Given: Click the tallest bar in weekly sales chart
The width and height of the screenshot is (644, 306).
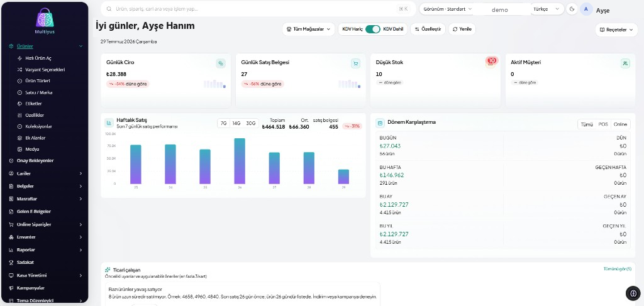Looking at the screenshot, I should [240, 161].
